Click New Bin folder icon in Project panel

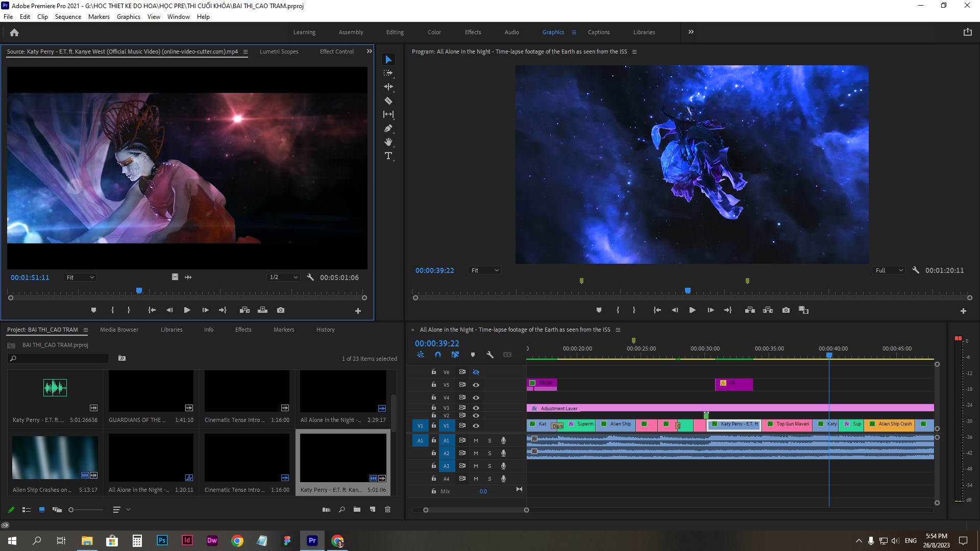tap(357, 509)
